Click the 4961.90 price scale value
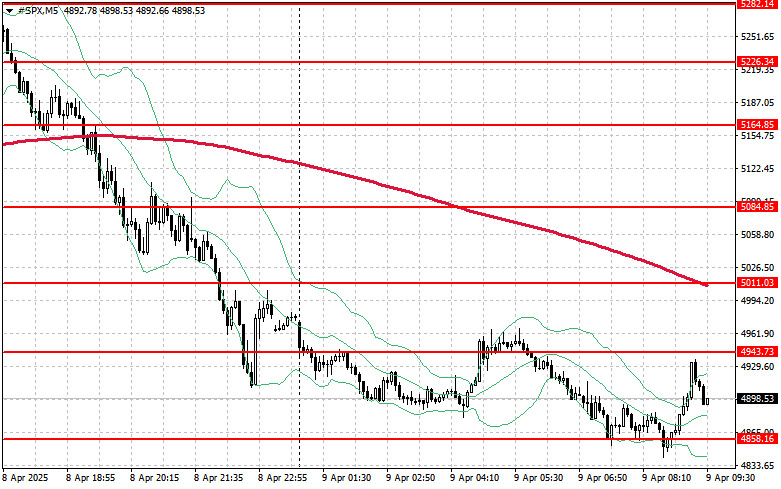Screen dimensions: 781x489 pos(758,334)
